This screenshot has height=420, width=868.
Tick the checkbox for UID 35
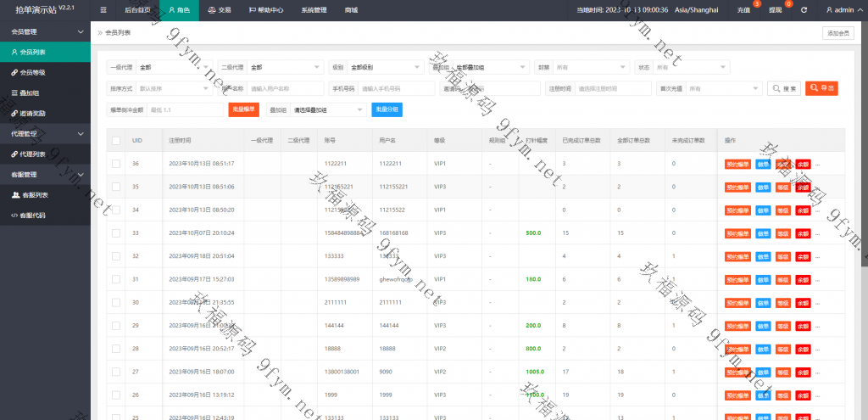click(x=115, y=187)
